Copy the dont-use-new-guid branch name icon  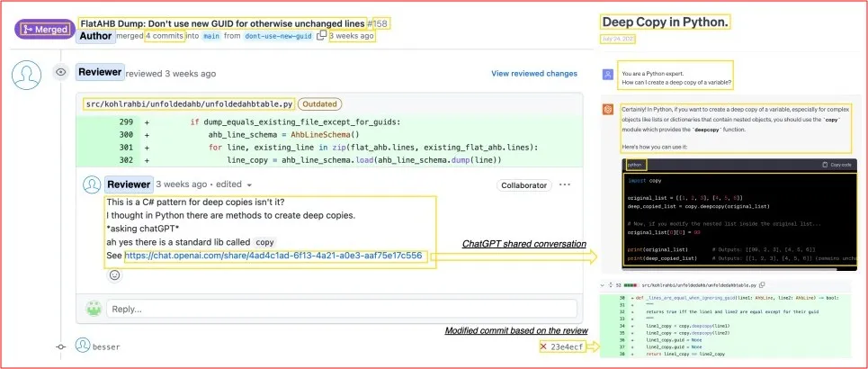tap(321, 36)
